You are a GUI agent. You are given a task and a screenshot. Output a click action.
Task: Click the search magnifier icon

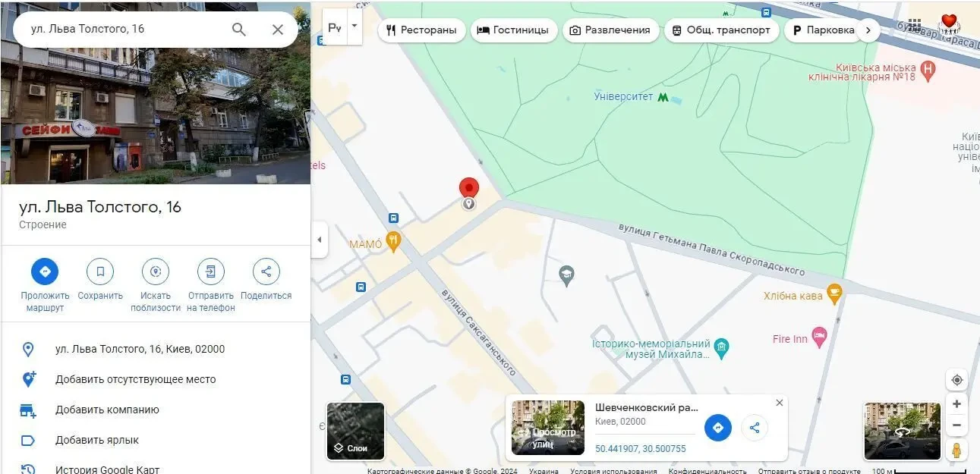click(239, 30)
